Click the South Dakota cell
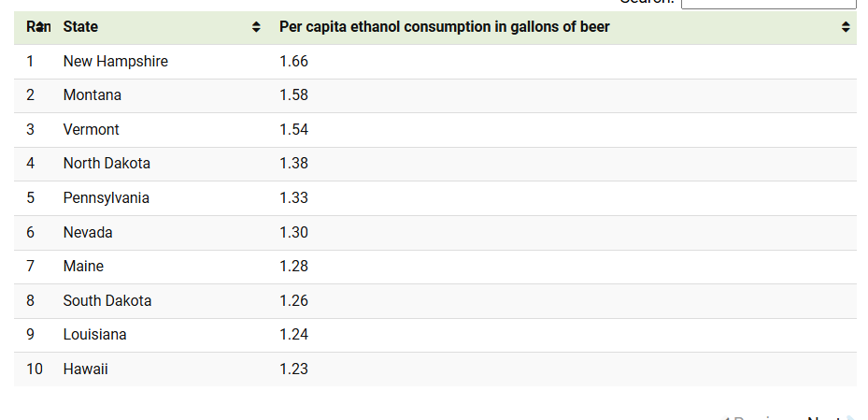The width and height of the screenshot is (868, 420). pyautogui.click(x=107, y=301)
